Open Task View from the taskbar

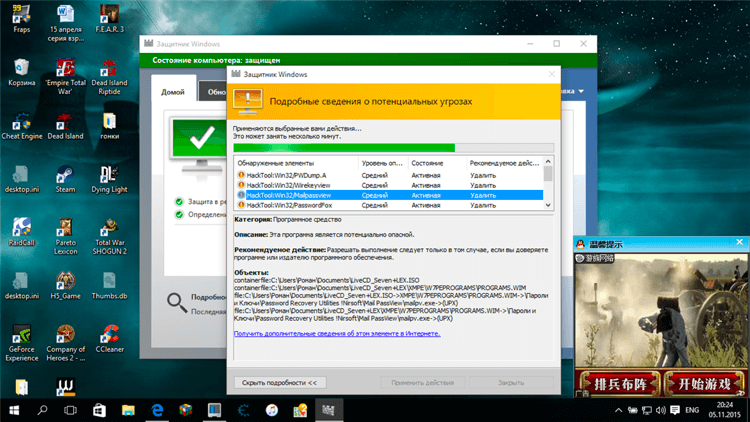[x=71, y=410]
